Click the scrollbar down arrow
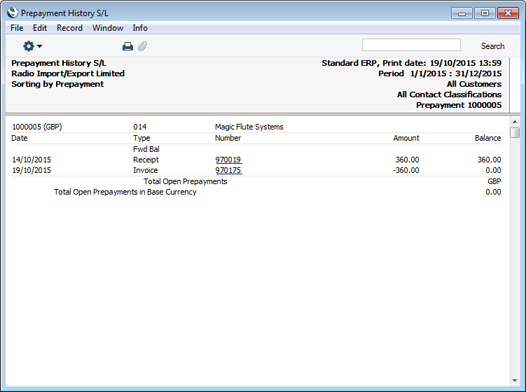The image size is (526, 392). (515, 380)
